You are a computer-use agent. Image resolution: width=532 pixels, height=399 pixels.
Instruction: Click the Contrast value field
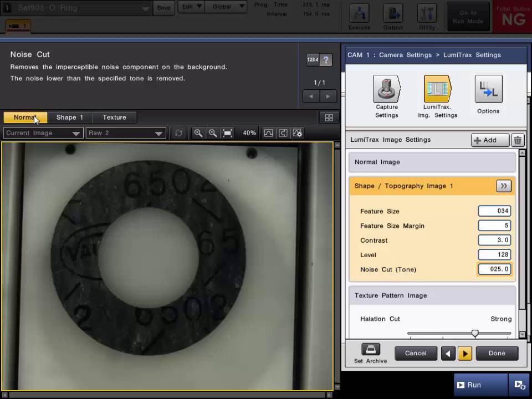coord(494,240)
